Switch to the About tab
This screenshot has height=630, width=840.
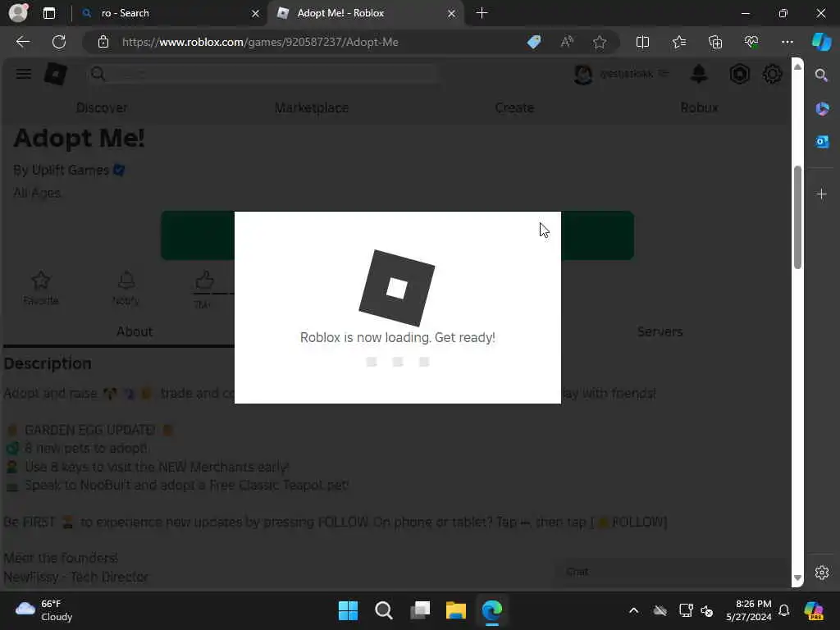[x=135, y=331]
